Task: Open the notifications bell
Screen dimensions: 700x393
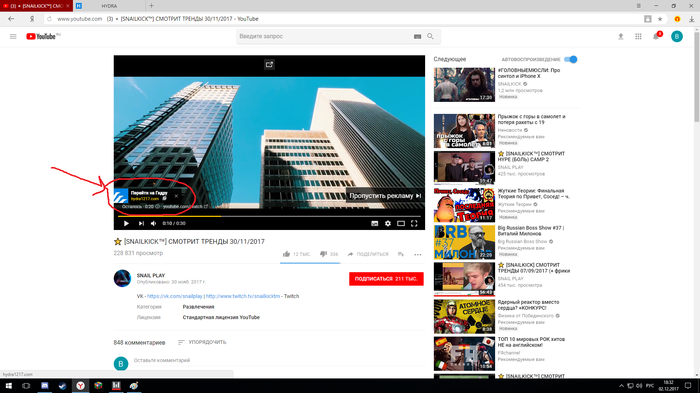Action: pyautogui.click(x=656, y=37)
